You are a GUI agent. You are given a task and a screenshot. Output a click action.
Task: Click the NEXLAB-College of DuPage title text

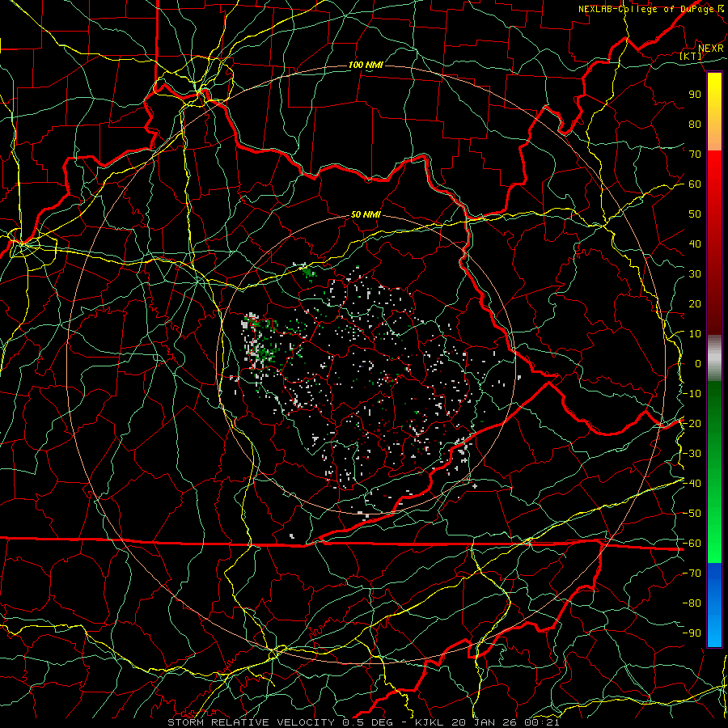tap(646, 9)
